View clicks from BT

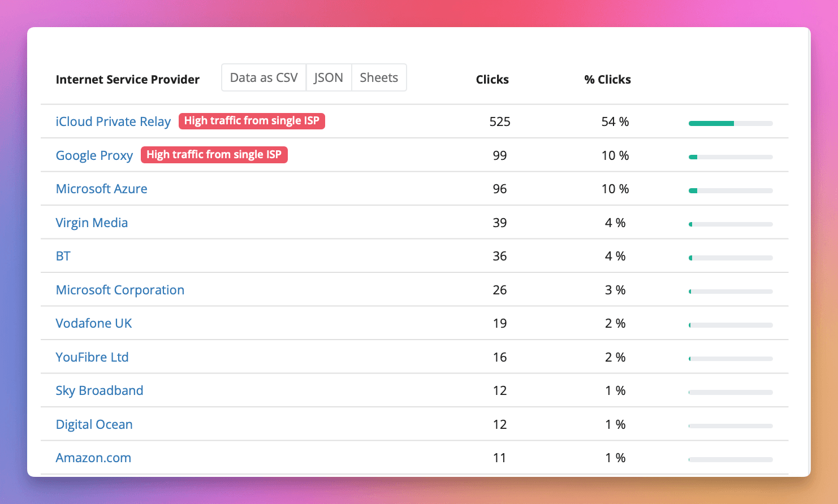(x=63, y=256)
